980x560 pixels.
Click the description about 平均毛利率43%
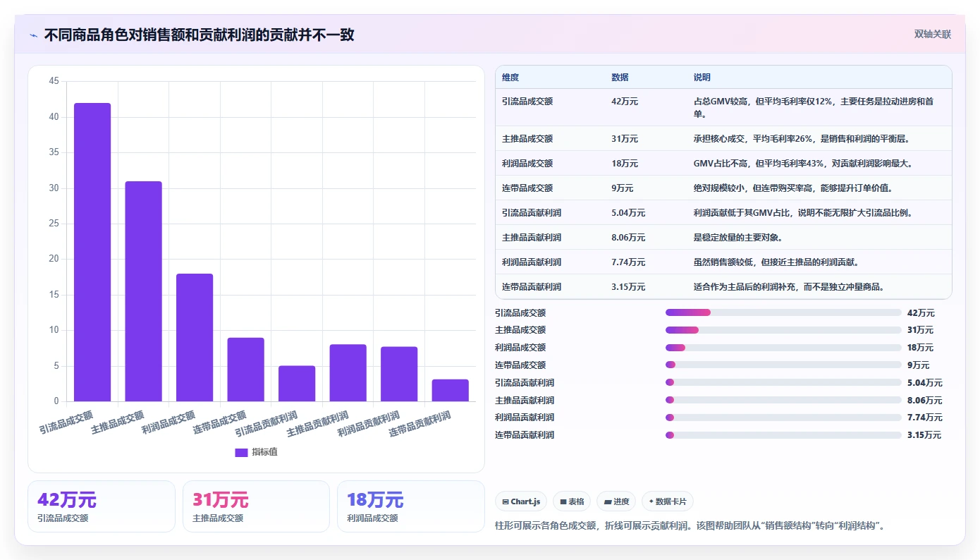[x=804, y=164]
